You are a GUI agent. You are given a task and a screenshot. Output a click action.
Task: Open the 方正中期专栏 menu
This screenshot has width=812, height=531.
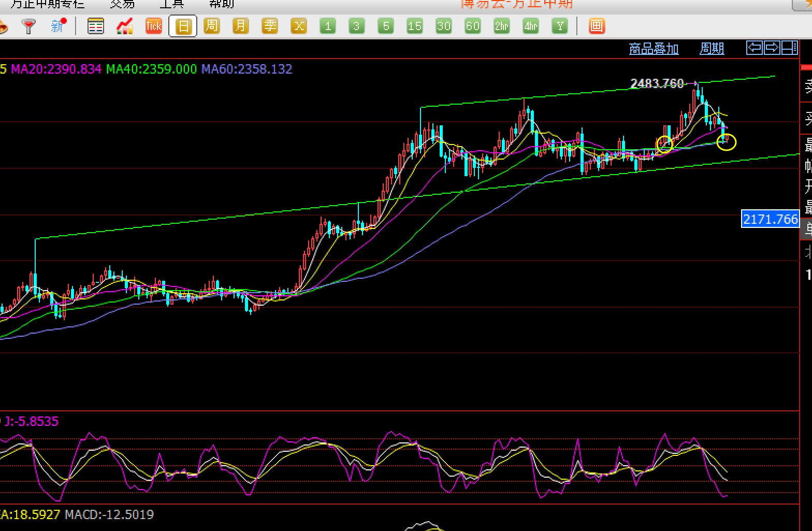48,4
